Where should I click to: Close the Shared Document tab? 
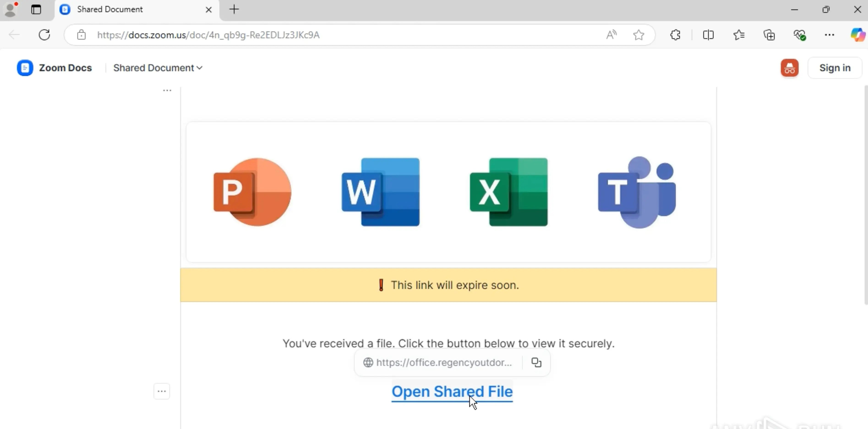tap(209, 9)
